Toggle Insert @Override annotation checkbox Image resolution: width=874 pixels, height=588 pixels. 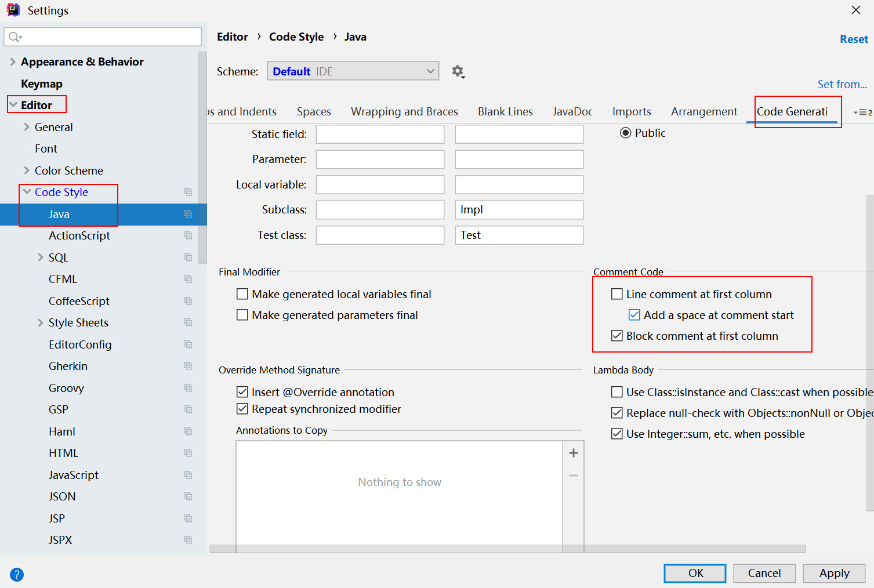pos(242,392)
